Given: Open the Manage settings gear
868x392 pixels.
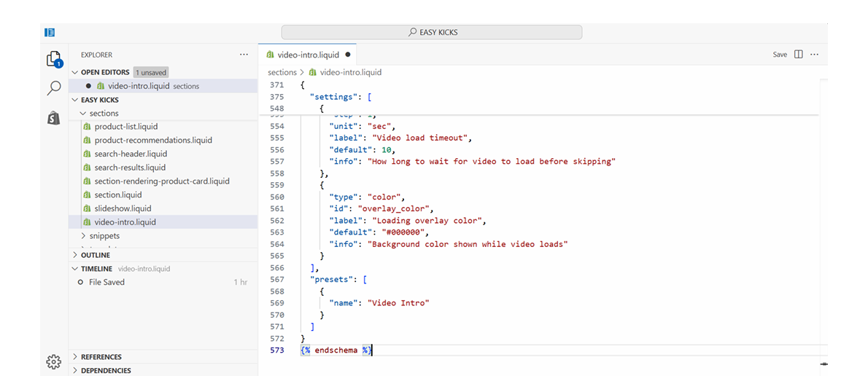Looking at the screenshot, I should [x=53, y=361].
